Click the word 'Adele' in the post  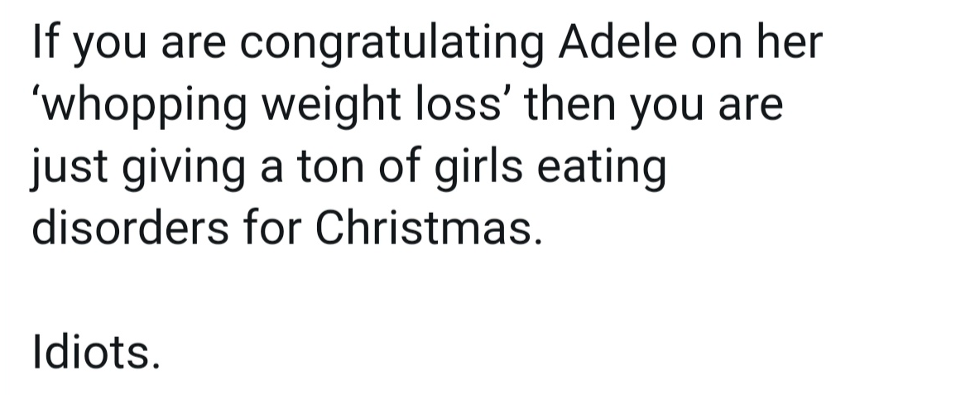click(617, 42)
